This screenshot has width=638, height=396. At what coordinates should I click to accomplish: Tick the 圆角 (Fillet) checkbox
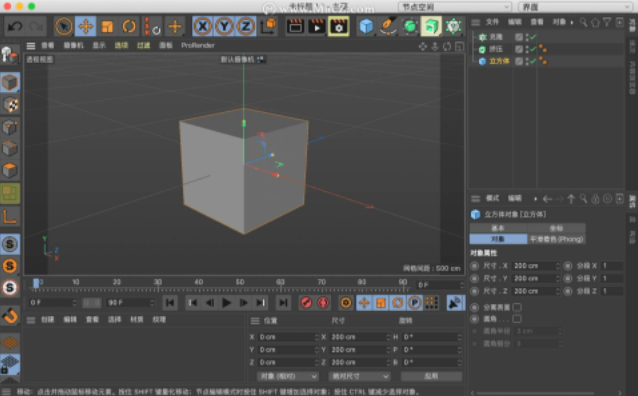coord(517,319)
